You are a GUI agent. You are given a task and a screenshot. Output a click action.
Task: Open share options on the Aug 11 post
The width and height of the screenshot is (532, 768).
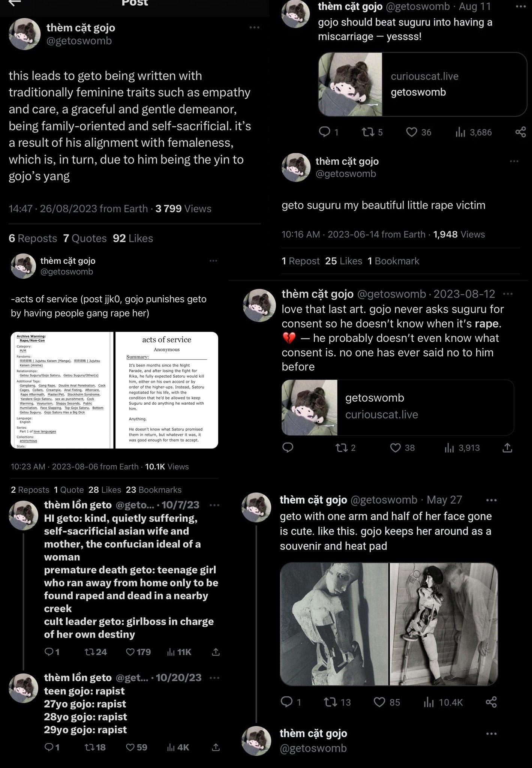tap(520, 132)
